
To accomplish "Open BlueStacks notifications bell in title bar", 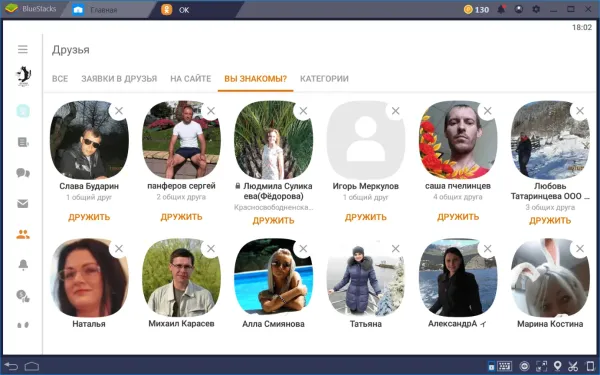I will tap(501, 9).
